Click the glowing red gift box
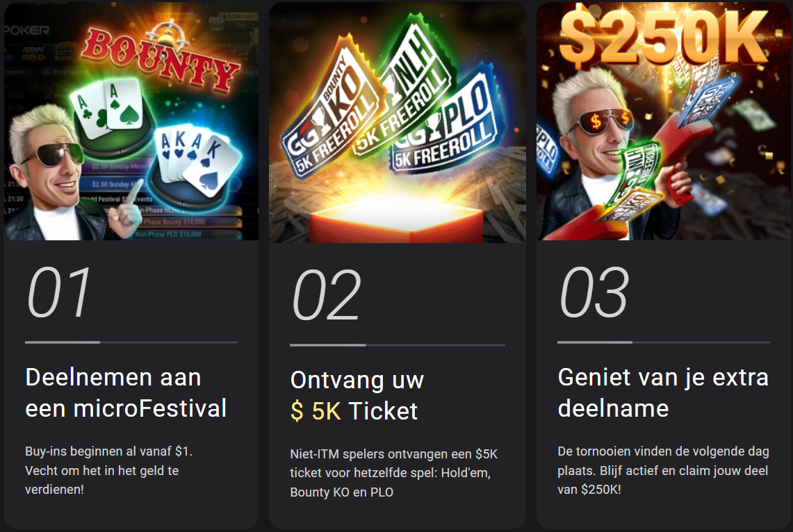The height and width of the screenshot is (532, 793). coord(398,219)
